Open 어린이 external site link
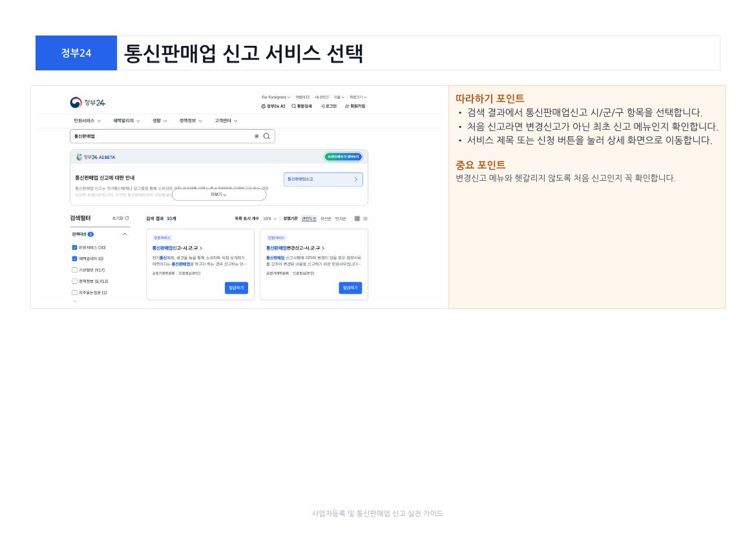This screenshot has width=756, height=534. 303,98
